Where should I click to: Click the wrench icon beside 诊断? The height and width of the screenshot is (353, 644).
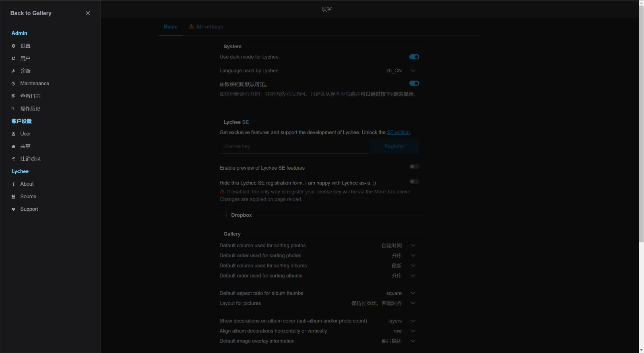[13, 71]
